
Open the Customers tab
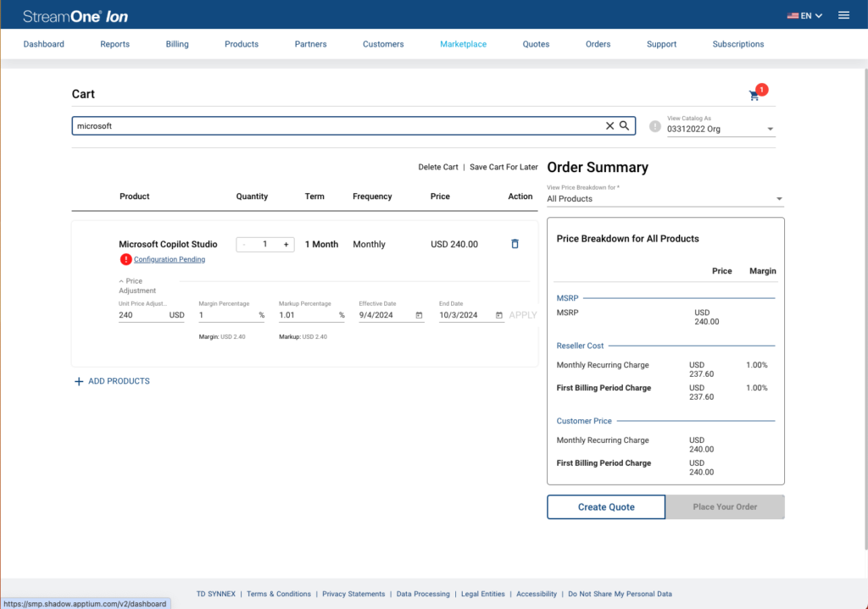click(x=383, y=44)
